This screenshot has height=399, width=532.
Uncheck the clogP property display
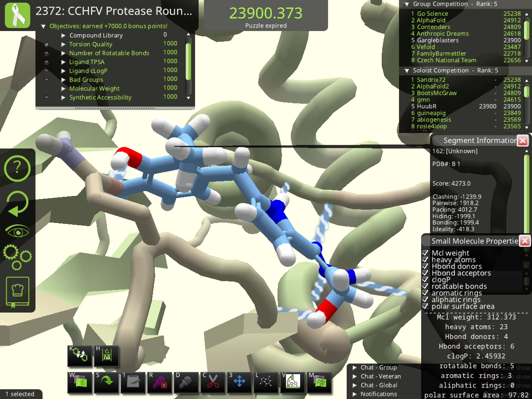[425, 279]
